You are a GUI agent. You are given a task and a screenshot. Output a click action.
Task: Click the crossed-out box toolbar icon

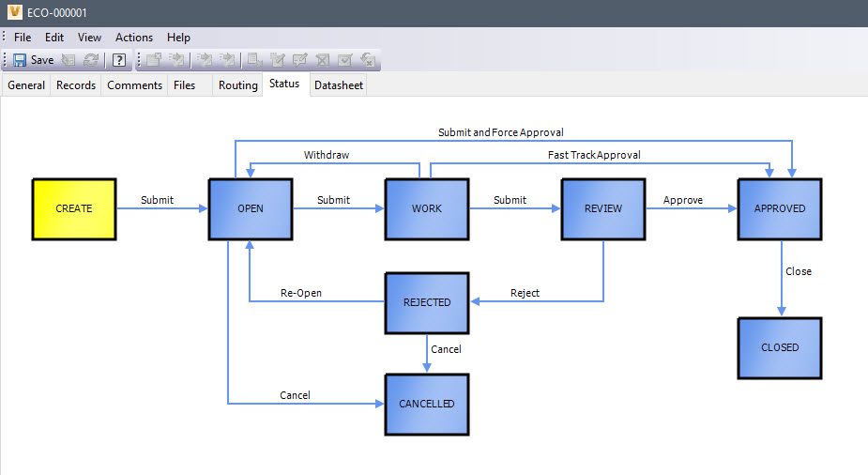(x=322, y=60)
